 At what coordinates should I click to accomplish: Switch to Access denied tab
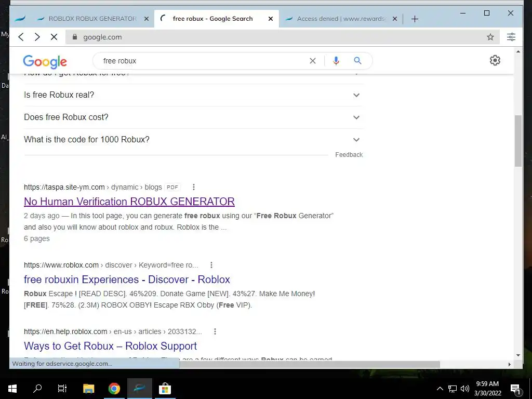point(341,19)
